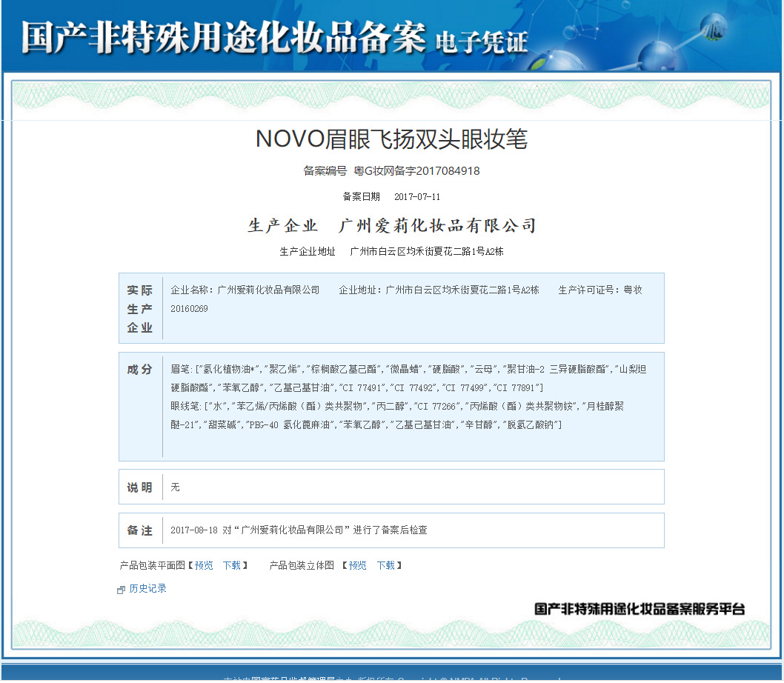Click the 说明 section label
Viewport: 784px width, 683px height.
139,487
